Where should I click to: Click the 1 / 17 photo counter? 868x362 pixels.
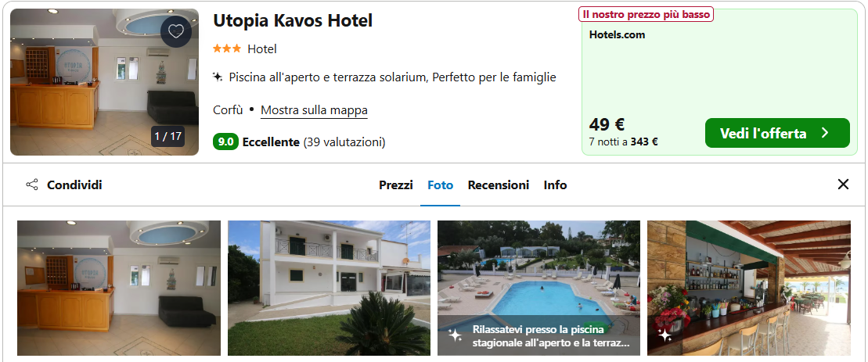(167, 136)
